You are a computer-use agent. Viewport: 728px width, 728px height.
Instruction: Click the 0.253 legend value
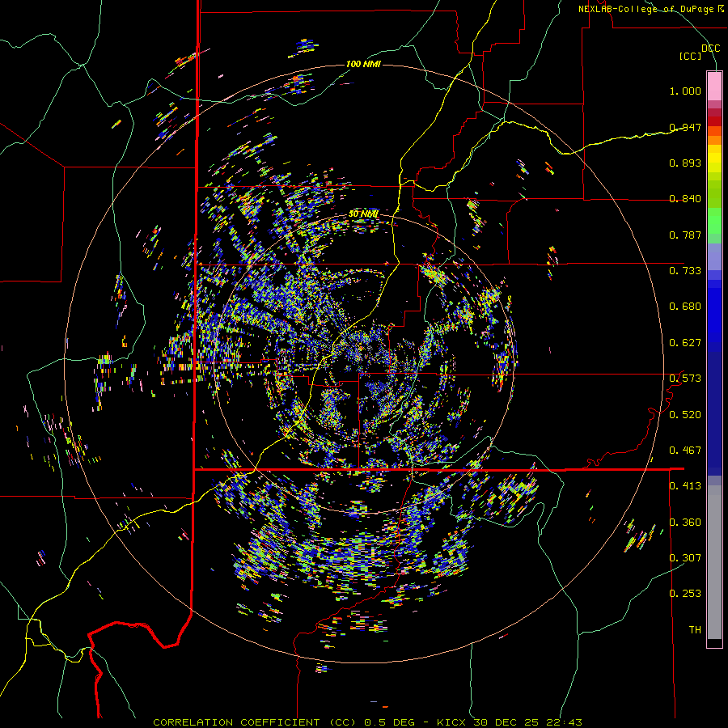(685, 594)
